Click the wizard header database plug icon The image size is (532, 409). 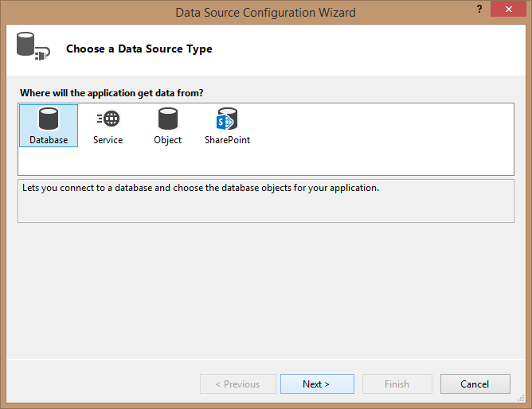(33, 46)
